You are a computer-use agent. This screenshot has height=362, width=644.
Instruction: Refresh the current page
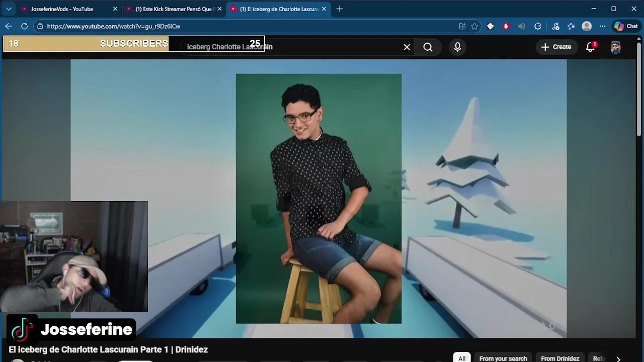pos(24,26)
